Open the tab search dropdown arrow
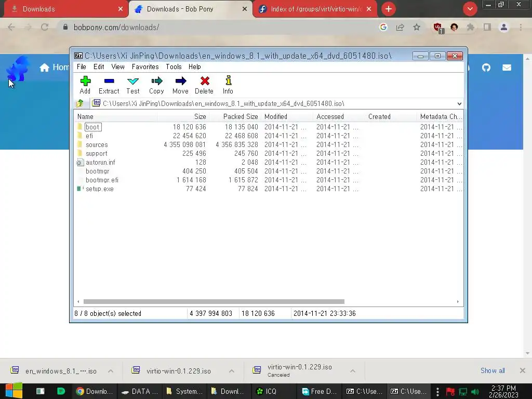532x399 pixels. (470, 9)
